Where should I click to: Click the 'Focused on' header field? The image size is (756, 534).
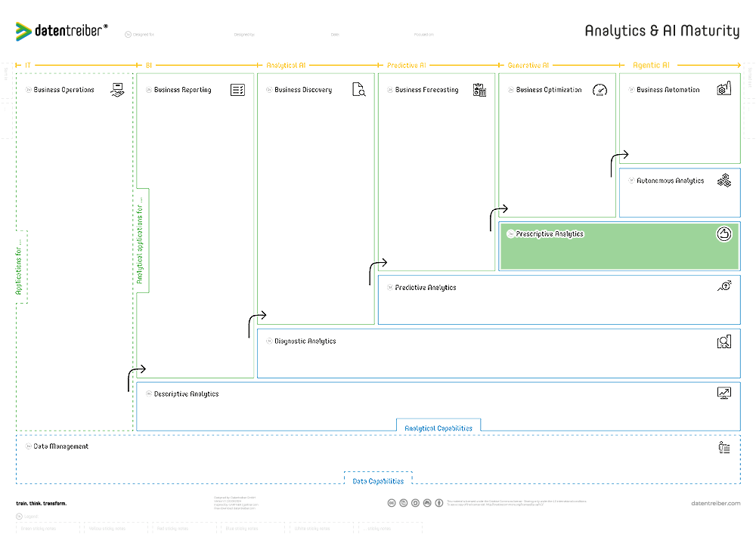[x=424, y=35]
